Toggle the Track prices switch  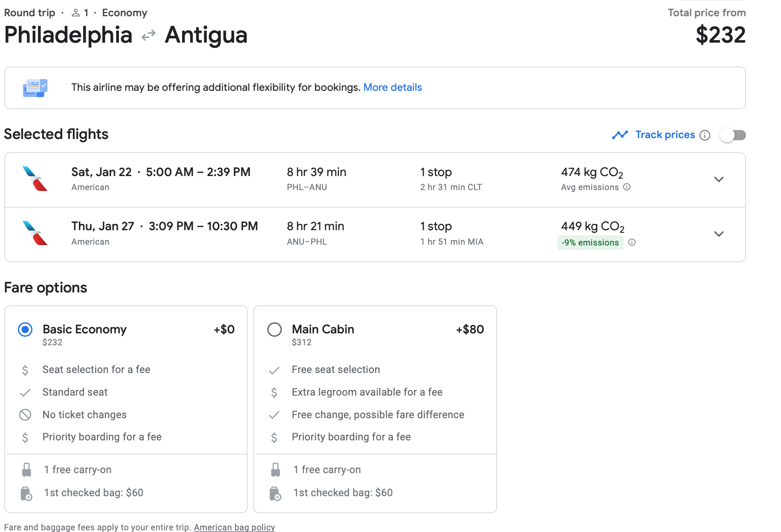[733, 135]
